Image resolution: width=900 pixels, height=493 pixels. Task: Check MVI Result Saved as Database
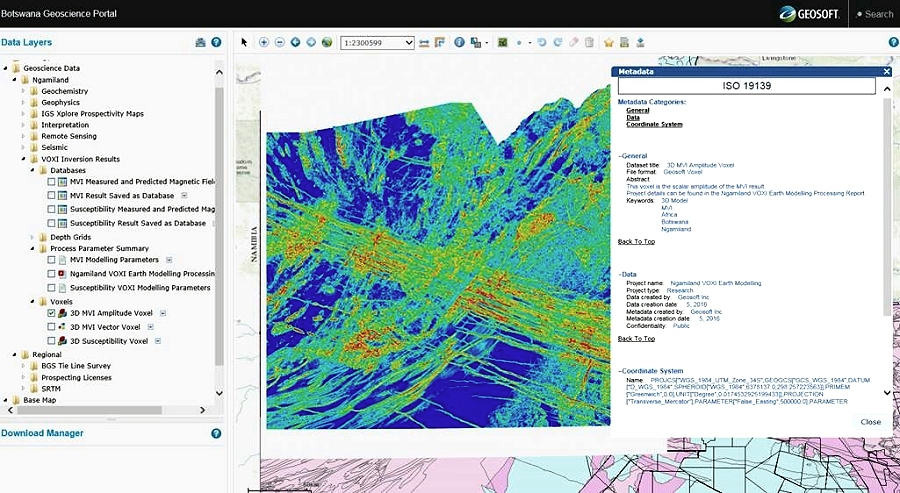point(52,195)
